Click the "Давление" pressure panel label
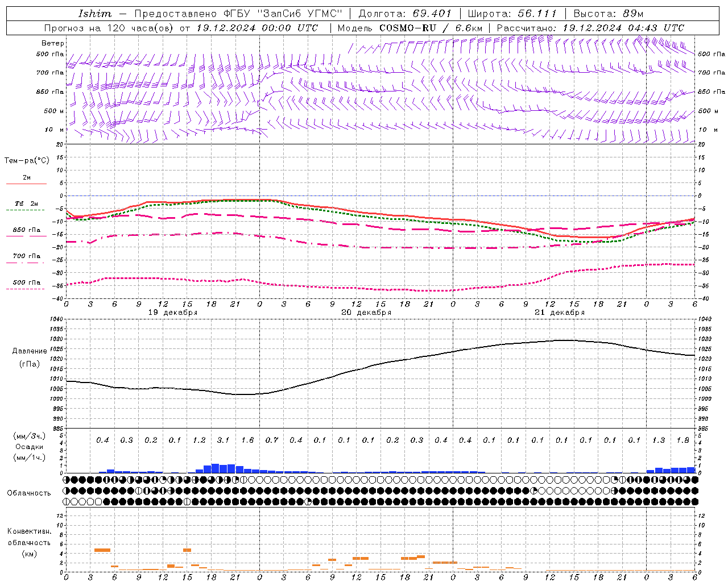Viewport: 728px width, 582px height. coord(30,351)
